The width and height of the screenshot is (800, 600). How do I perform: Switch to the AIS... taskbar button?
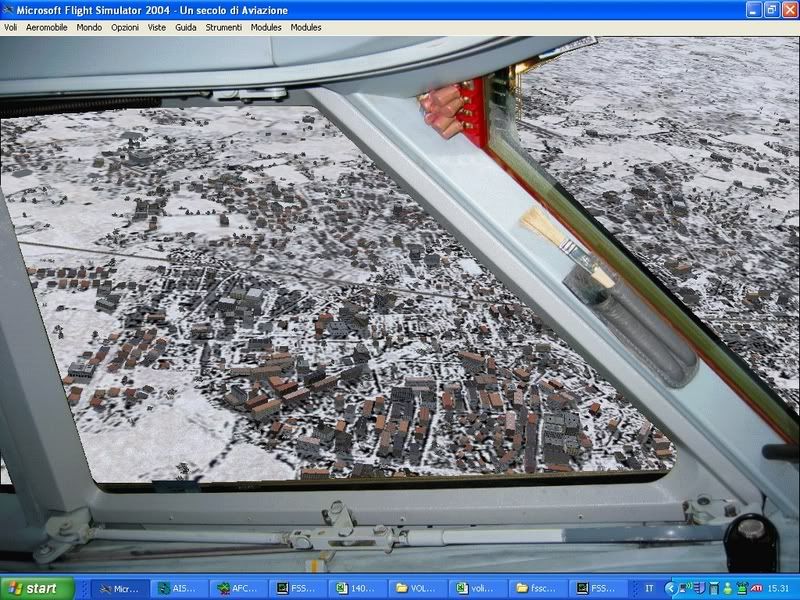180,588
